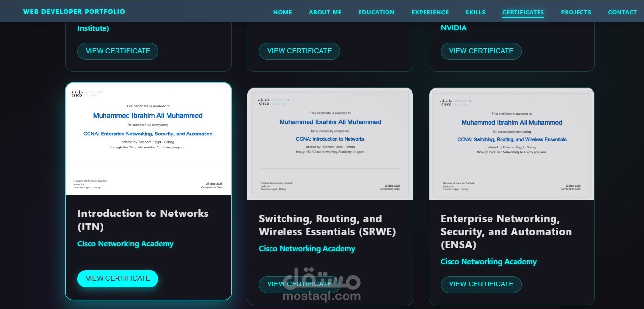Open the Projects nav link
The width and height of the screenshot is (644, 309).
(576, 13)
